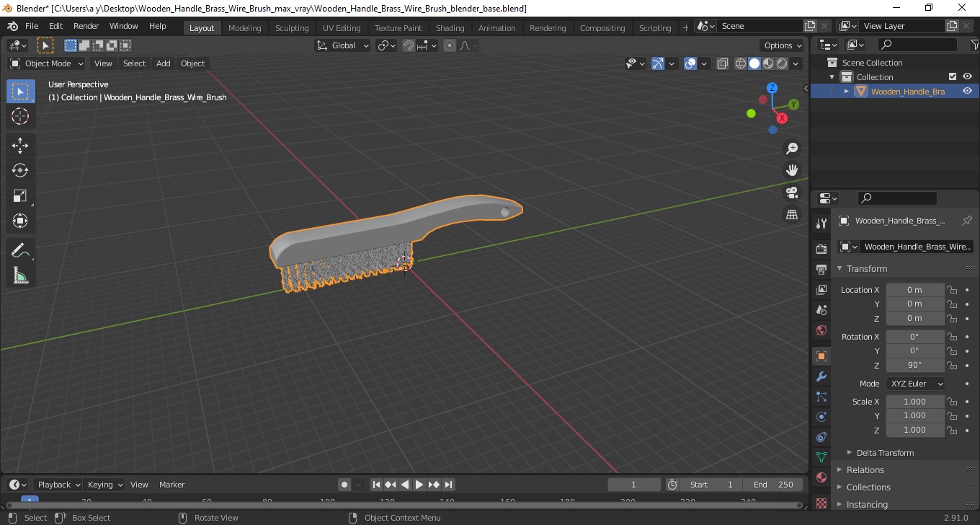Activate the Select Box tool

tap(20, 92)
